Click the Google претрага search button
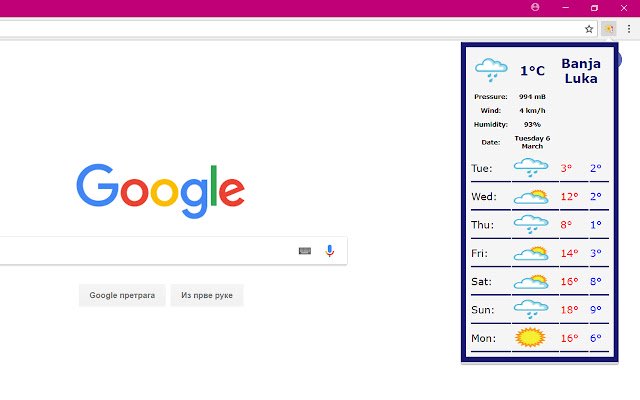Viewport: 640px width, 400px height. click(122, 295)
